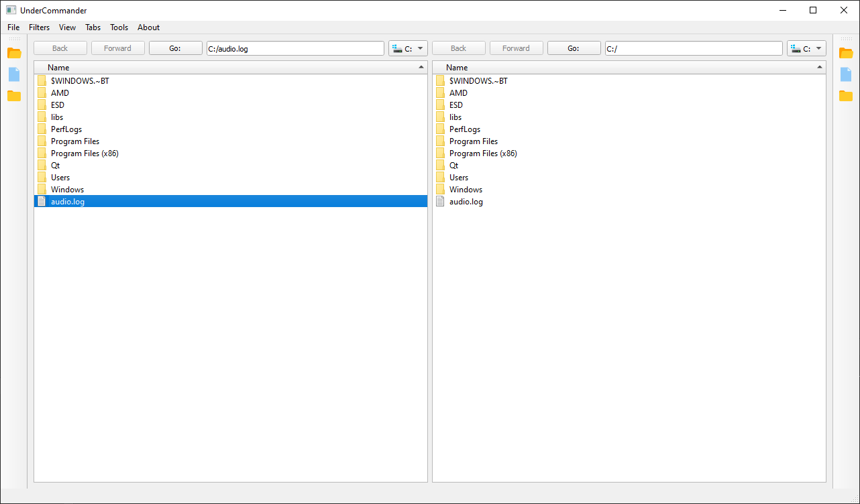Open the left pane C: drive dropdown
The image size is (860, 504).
(408, 48)
